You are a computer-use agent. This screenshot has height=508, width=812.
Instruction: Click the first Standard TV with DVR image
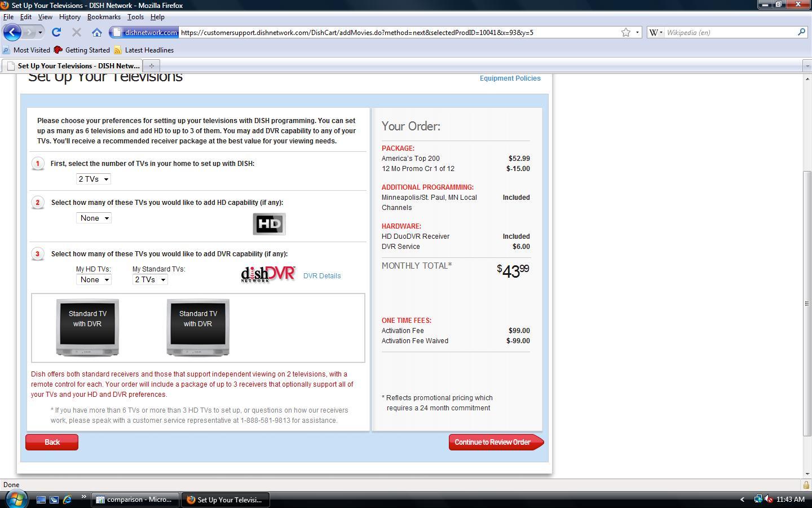pyautogui.click(x=87, y=327)
